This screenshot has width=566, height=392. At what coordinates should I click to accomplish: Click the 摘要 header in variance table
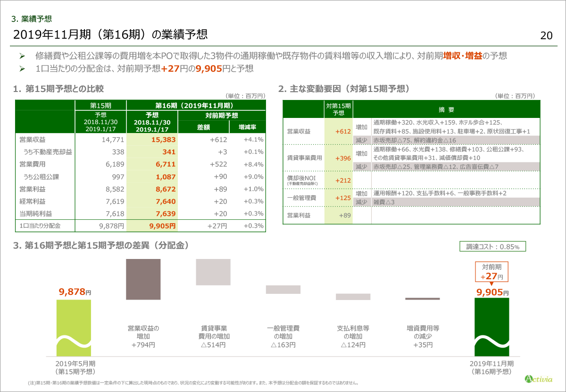pyautogui.click(x=446, y=109)
